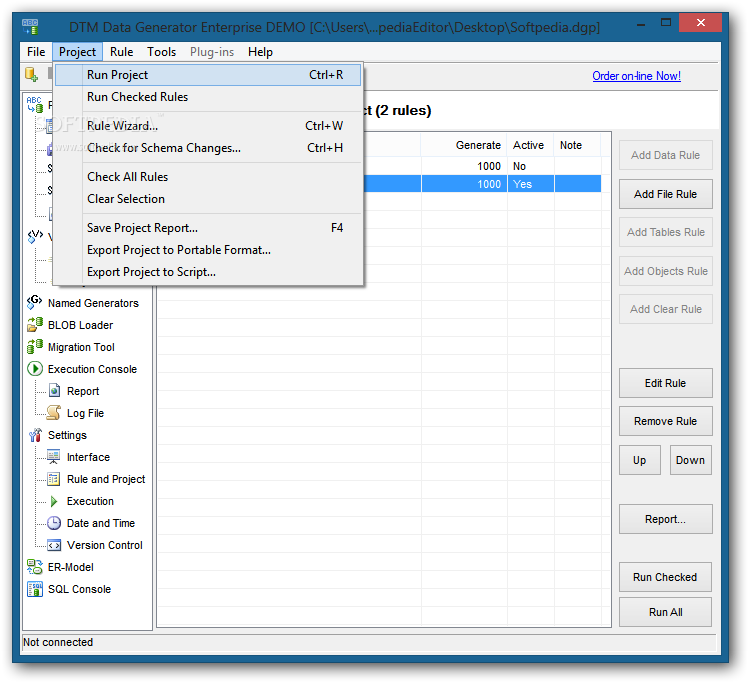Open the Tools menu

coord(161,52)
